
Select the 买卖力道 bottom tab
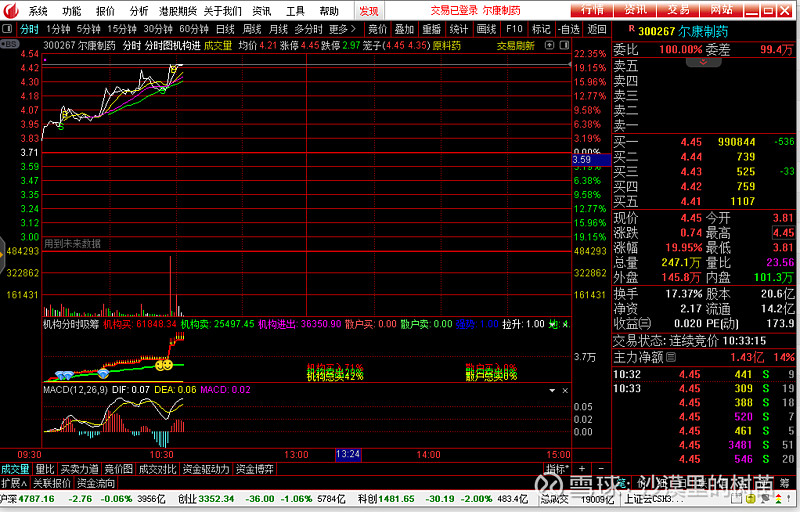click(79, 469)
